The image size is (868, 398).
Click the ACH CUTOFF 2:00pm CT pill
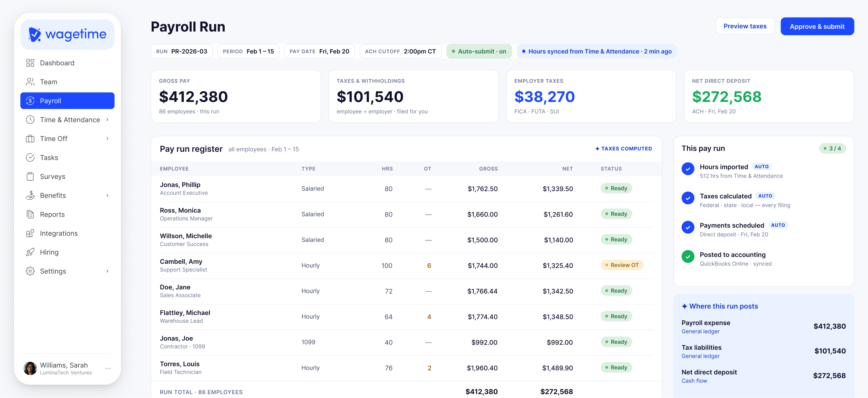point(400,51)
